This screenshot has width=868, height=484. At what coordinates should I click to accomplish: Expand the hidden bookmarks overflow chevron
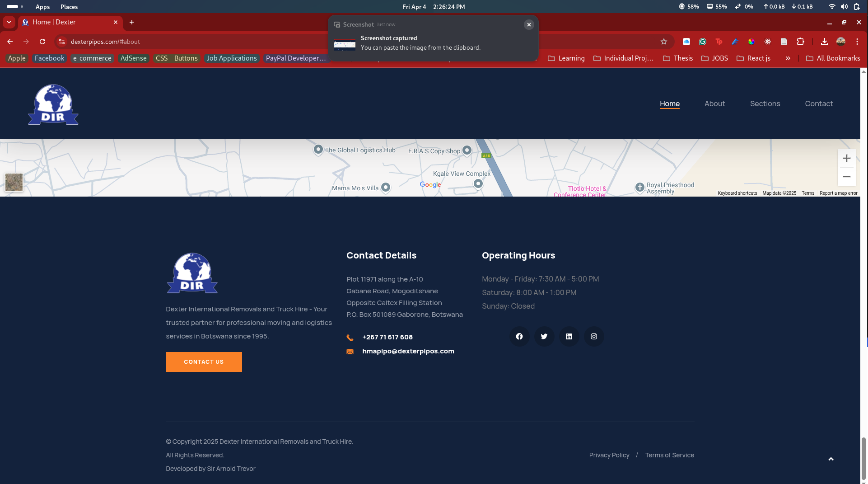[788, 58]
